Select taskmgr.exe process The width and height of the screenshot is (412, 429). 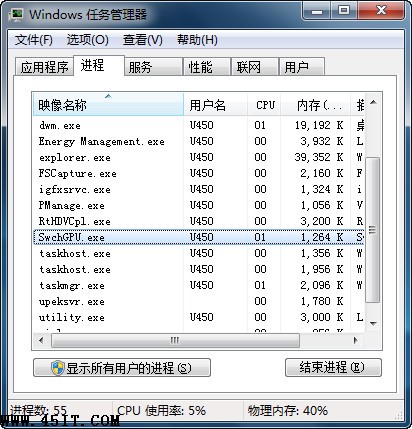[x=199, y=285]
